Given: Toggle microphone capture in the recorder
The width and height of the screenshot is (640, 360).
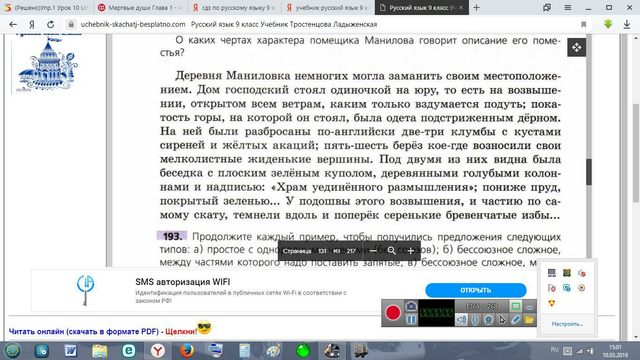Looking at the screenshot, I should click(x=475, y=320).
